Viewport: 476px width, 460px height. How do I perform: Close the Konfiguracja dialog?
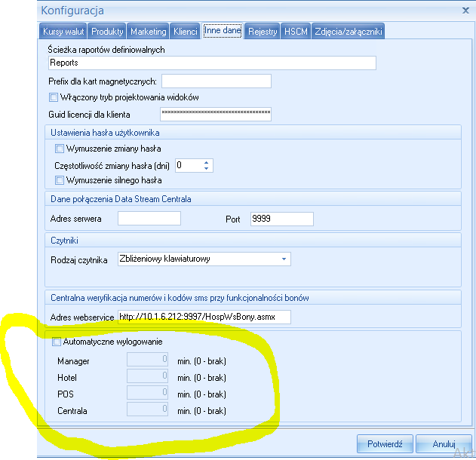coord(465,11)
